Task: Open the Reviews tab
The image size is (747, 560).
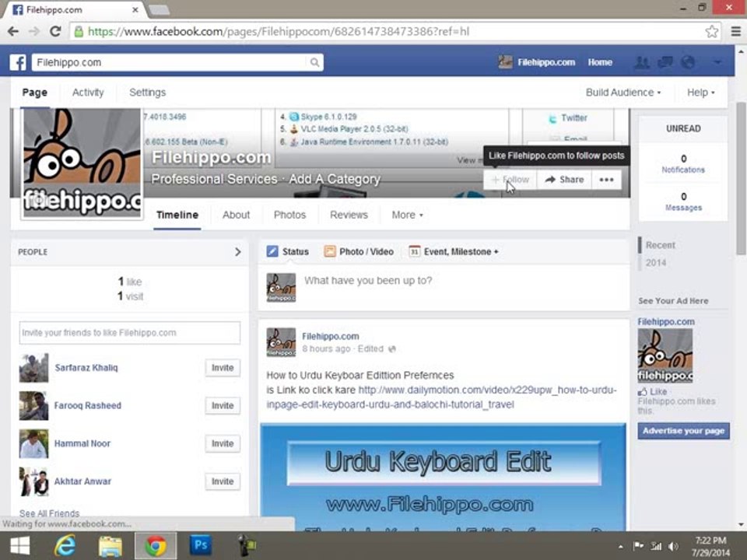Action: tap(349, 215)
